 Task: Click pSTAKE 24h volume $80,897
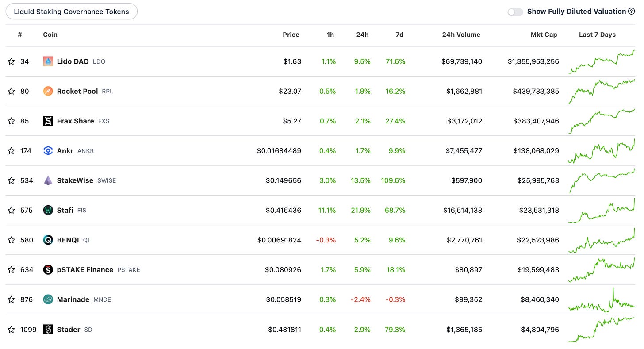coord(468,270)
